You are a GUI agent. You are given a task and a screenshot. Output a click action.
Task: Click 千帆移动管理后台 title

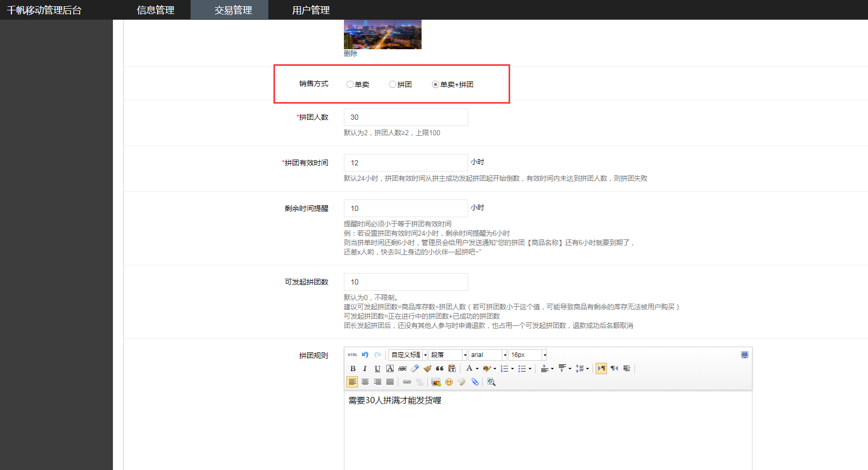44,10
